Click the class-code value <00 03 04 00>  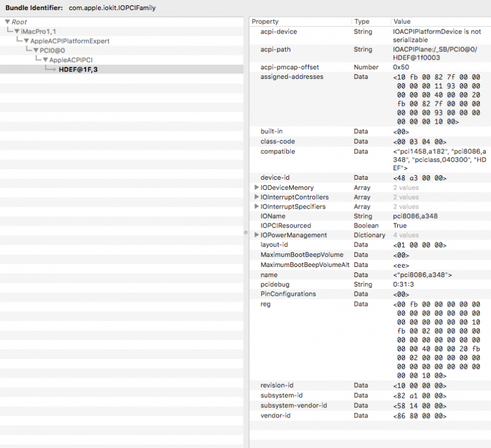(419, 142)
